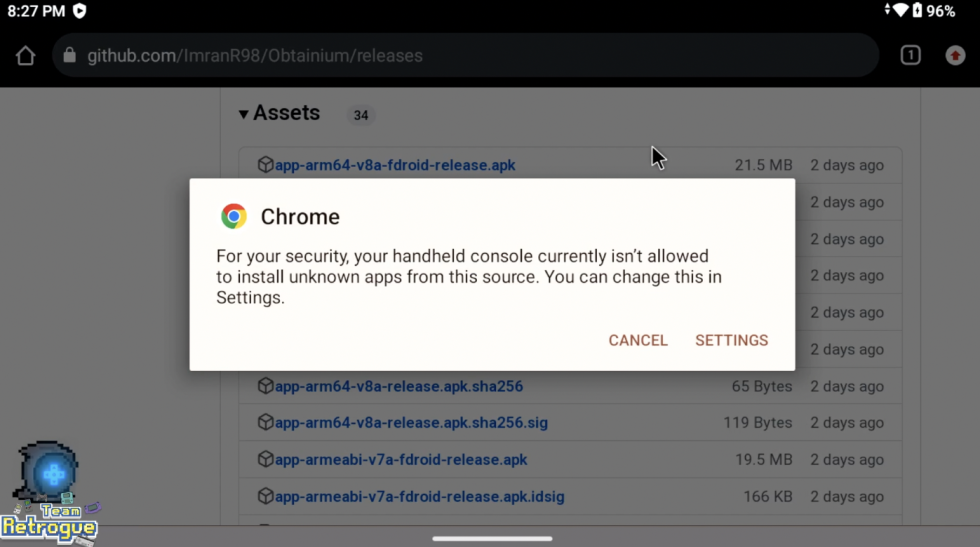
Task: Tap the Android navigation gesture pill
Action: [x=492, y=538]
